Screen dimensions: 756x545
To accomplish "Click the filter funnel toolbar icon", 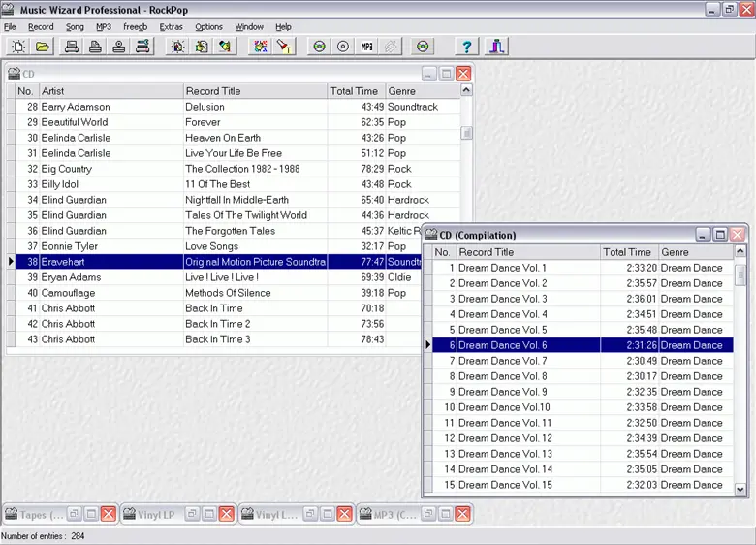I will 284,47.
